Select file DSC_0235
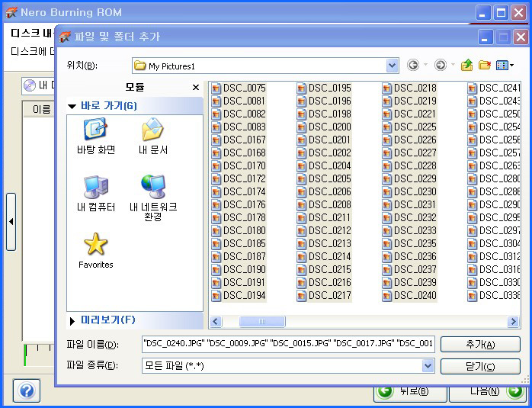The width and height of the screenshot is (532, 408). pos(409,244)
